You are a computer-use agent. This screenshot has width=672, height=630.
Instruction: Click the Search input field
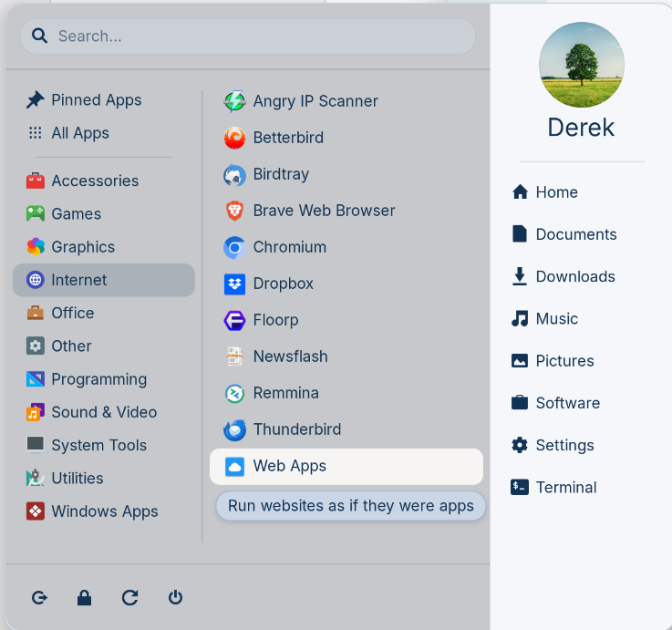(255, 36)
